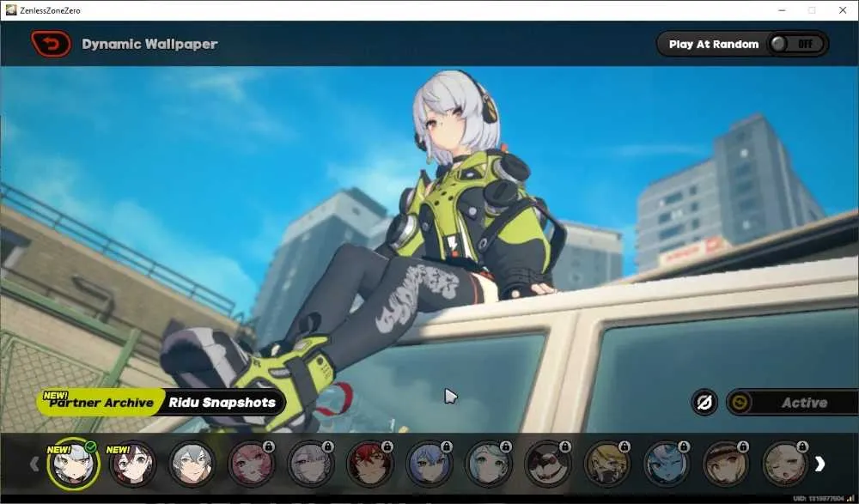Click the network signal bars icon
This screenshot has height=504, width=859.
click(x=850, y=499)
